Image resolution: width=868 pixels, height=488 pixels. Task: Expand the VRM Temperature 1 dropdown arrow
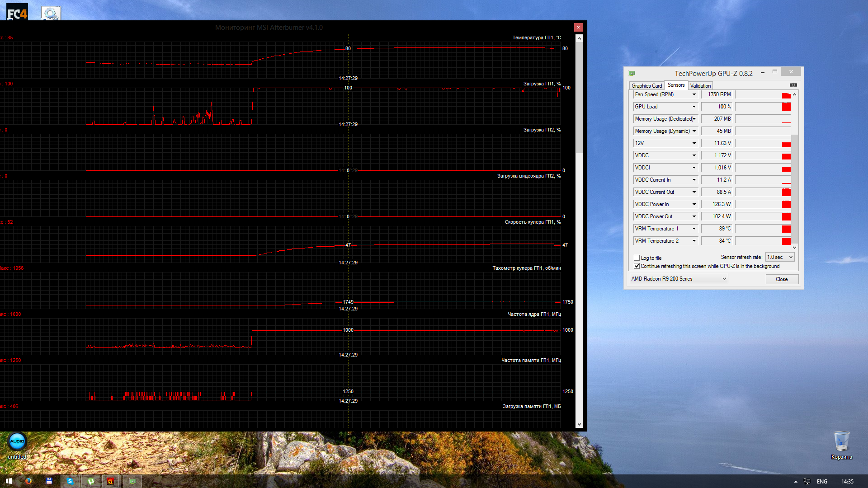coord(694,229)
